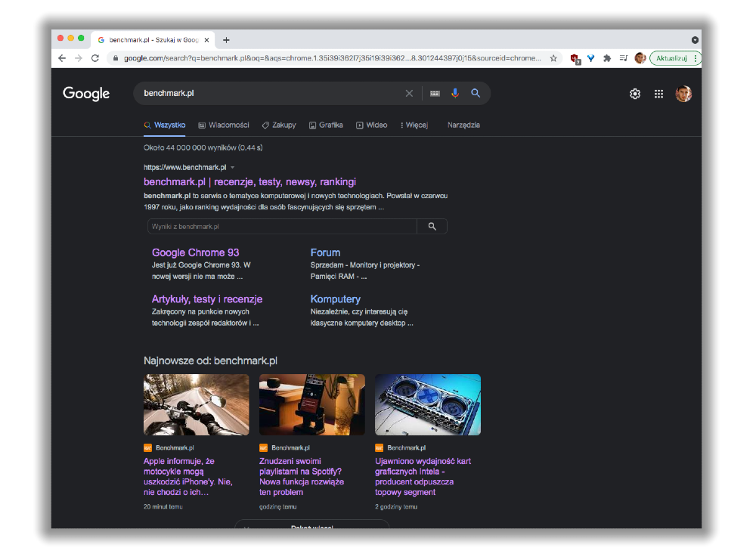
Task: Click the Google account avatar
Action: click(x=683, y=94)
